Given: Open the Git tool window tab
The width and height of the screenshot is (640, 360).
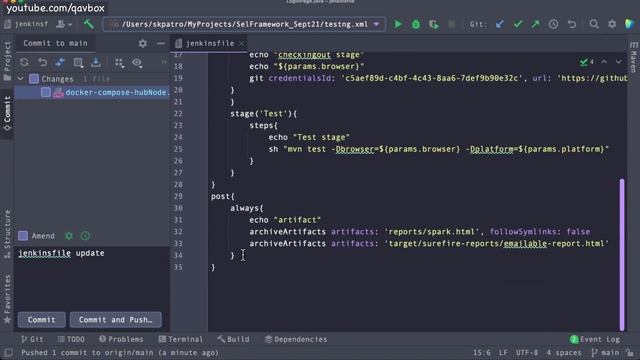Looking at the screenshot, I should (x=32, y=339).
